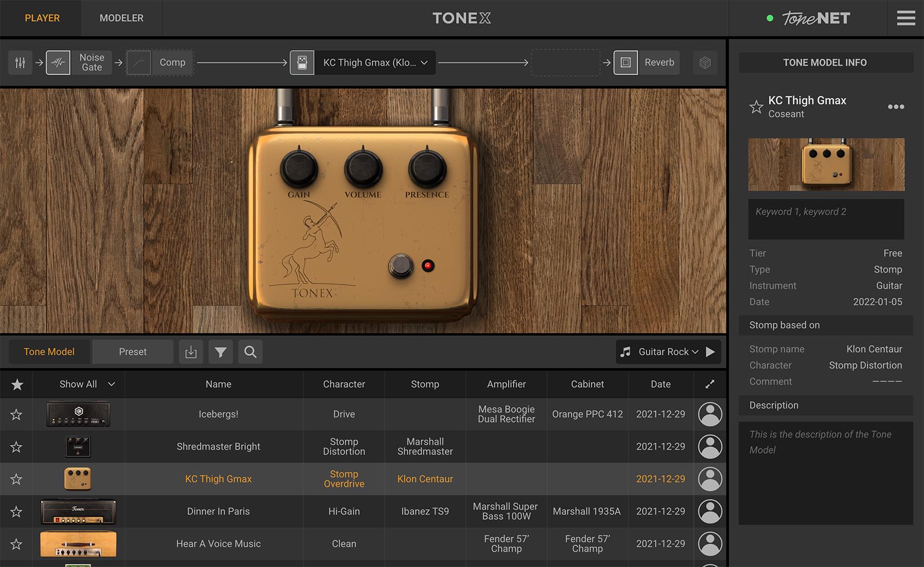924x567 pixels.
Task: Click the search icon in the browser bar
Action: [250, 352]
